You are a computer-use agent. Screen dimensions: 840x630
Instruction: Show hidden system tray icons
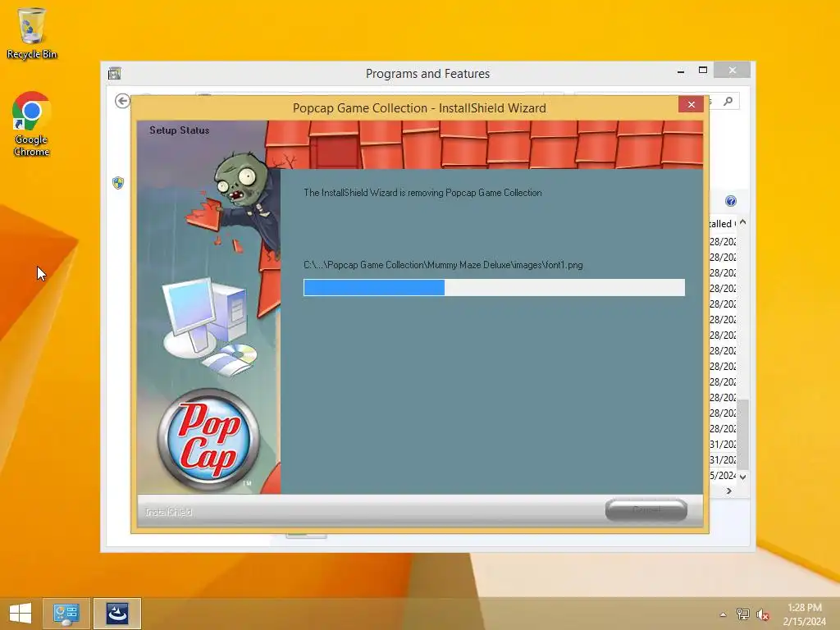[x=724, y=614]
